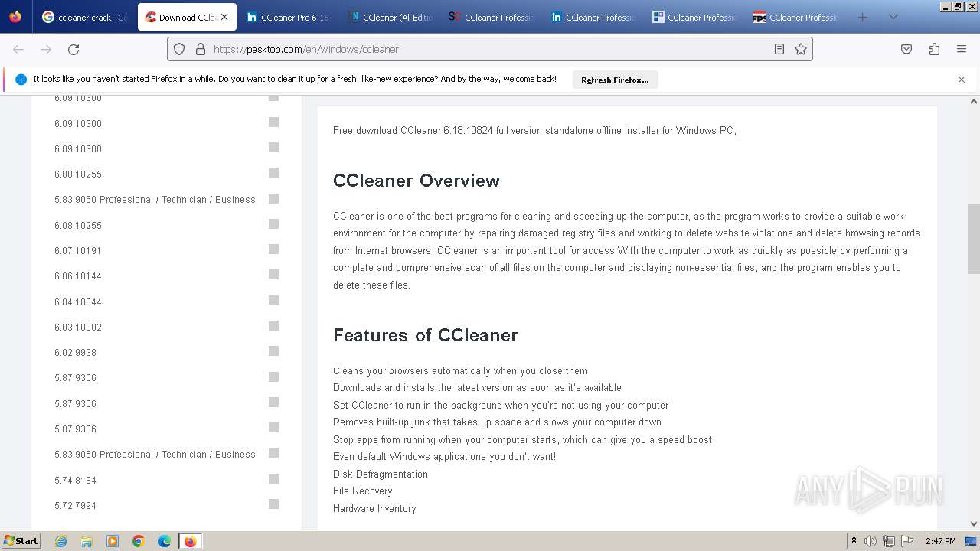Screen dimensions: 980x551
Task: Click the volume icon in system tray
Action: click(x=871, y=541)
